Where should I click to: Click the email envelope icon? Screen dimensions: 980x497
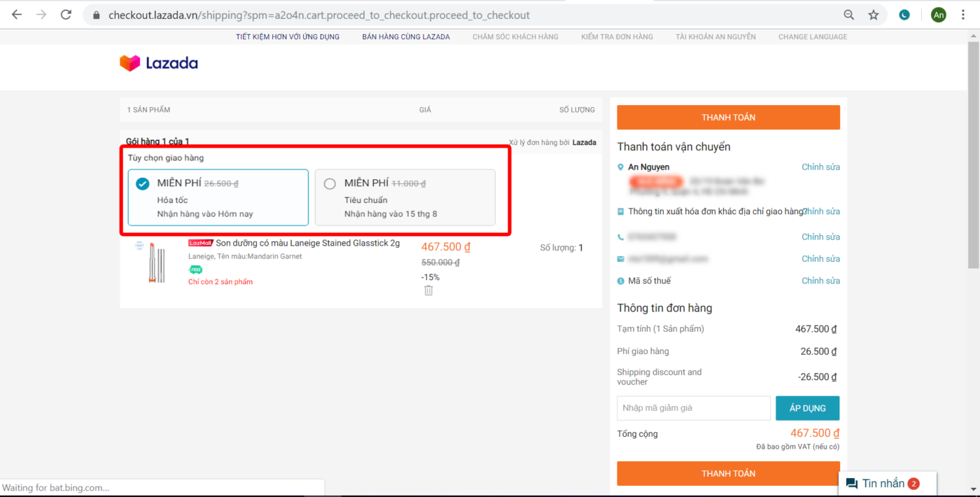click(620, 259)
